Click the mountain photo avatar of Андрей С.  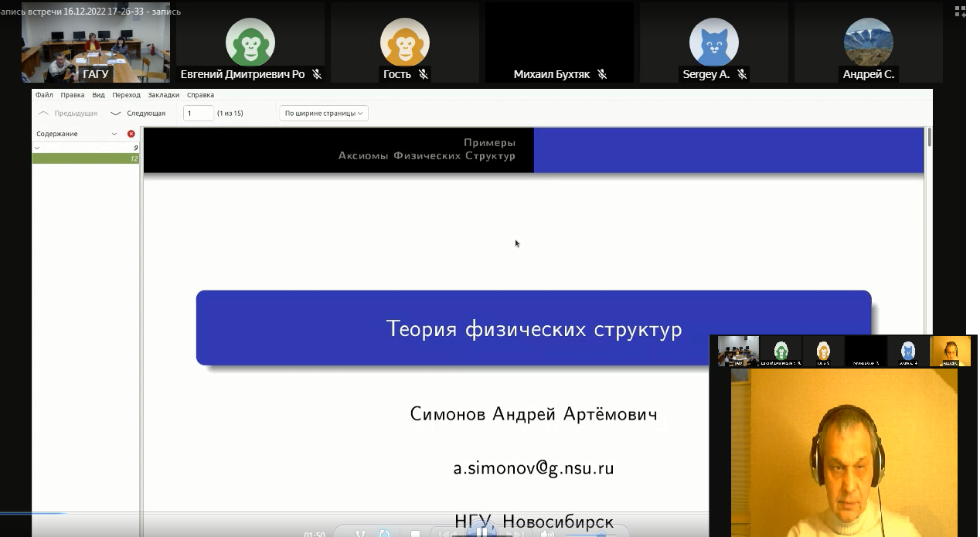tap(868, 42)
